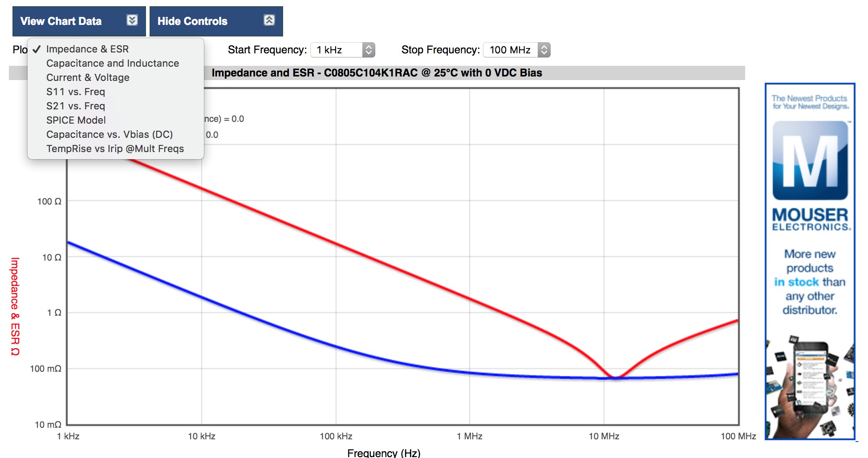Pick the S11 vs. Freq plot

click(76, 92)
